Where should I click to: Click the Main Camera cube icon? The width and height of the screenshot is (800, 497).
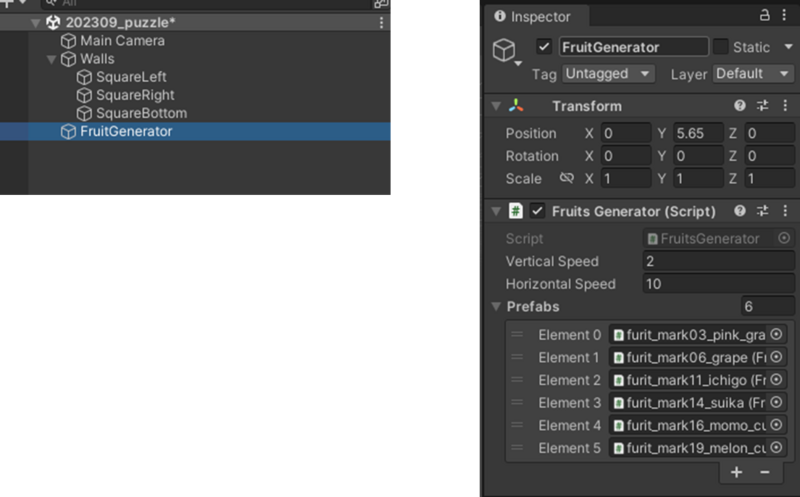(x=68, y=41)
